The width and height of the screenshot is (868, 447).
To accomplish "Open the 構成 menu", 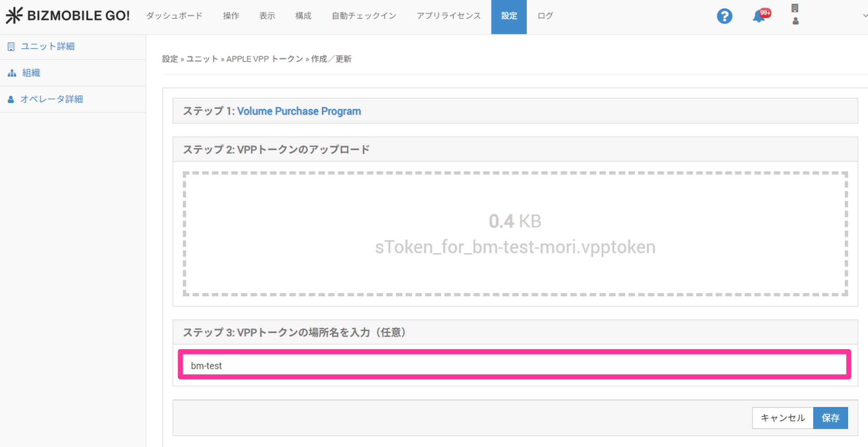I will click(x=303, y=16).
